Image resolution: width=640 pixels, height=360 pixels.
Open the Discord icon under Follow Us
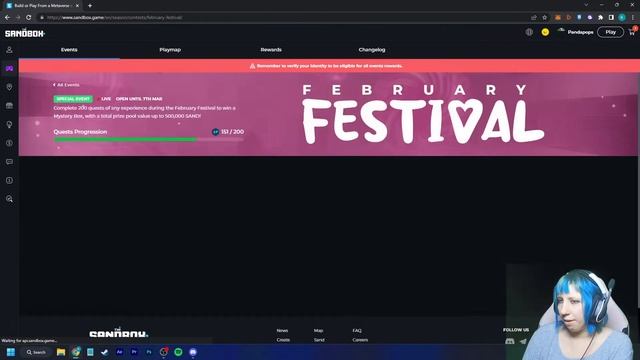point(510,341)
